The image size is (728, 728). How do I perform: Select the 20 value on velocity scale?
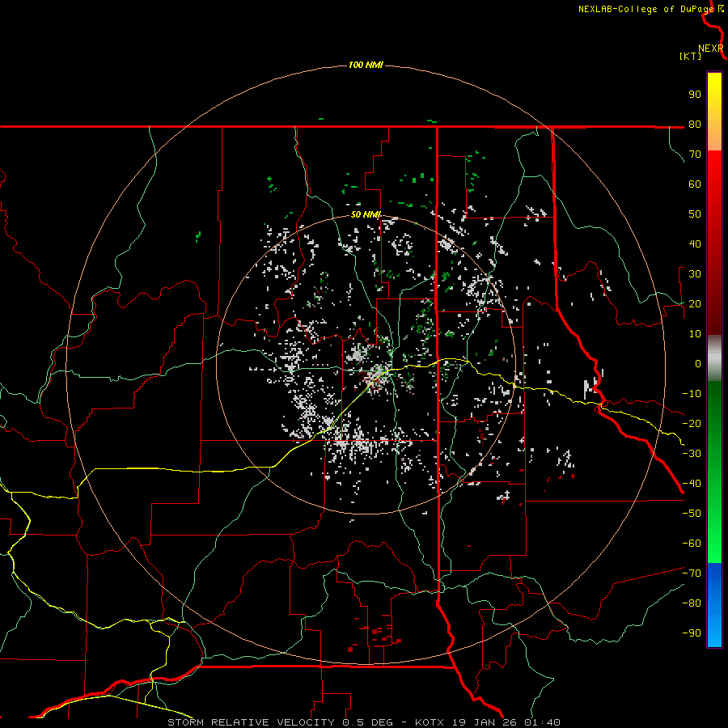(695, 304)
